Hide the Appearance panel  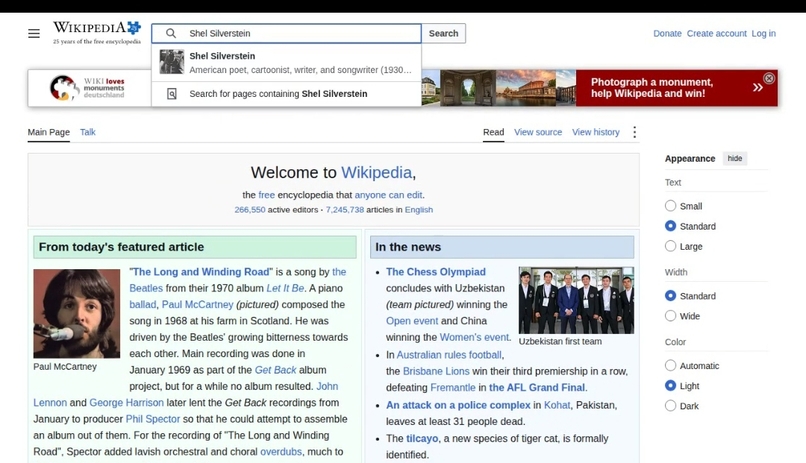click(735, 158)
